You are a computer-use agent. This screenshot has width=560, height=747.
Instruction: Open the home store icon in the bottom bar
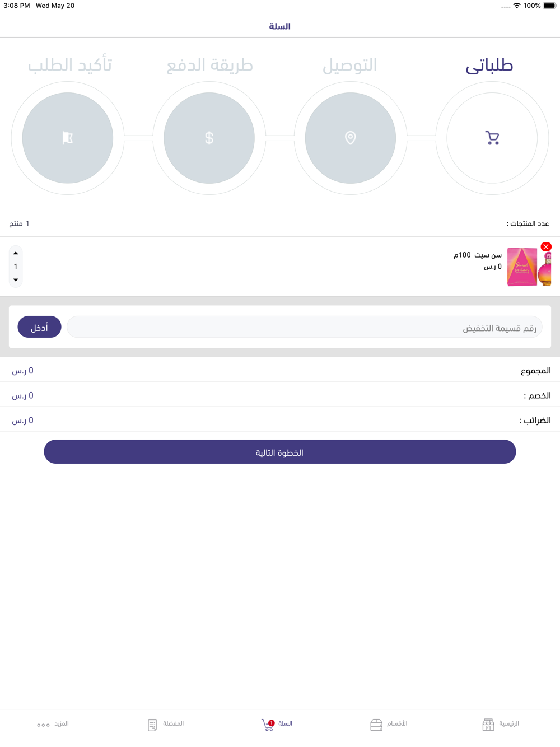[x=488, y=725]
